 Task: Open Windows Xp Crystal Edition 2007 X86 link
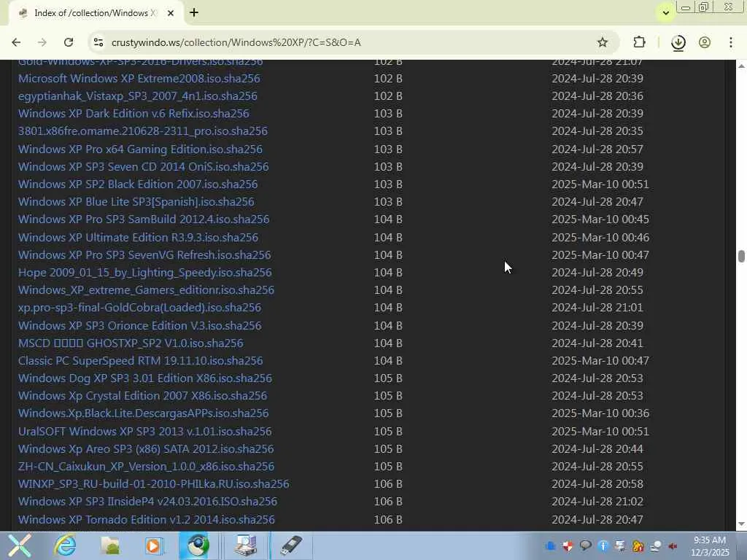143,396
